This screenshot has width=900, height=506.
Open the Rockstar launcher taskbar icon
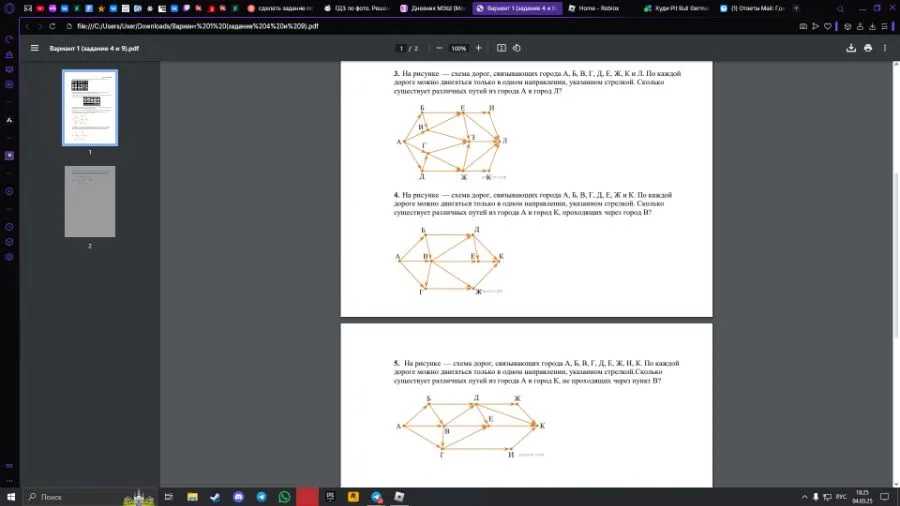353,497
